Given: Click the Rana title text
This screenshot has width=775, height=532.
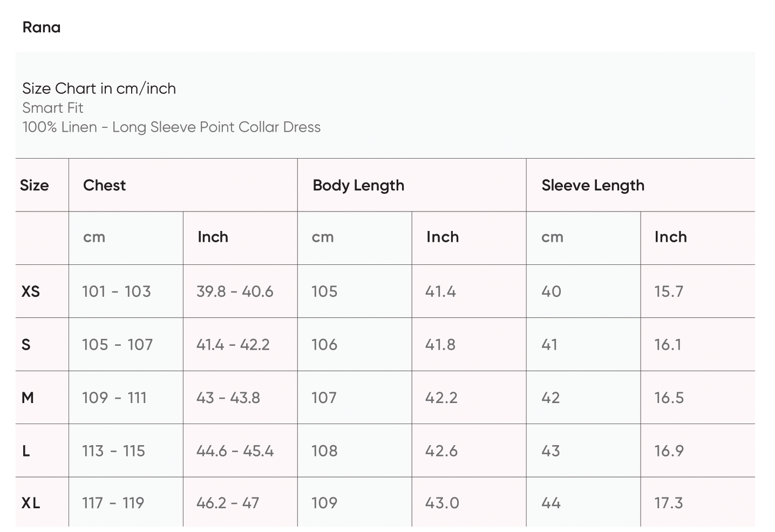Looking at the screenshot, I should pyautogui.click(x=42, y=28).
